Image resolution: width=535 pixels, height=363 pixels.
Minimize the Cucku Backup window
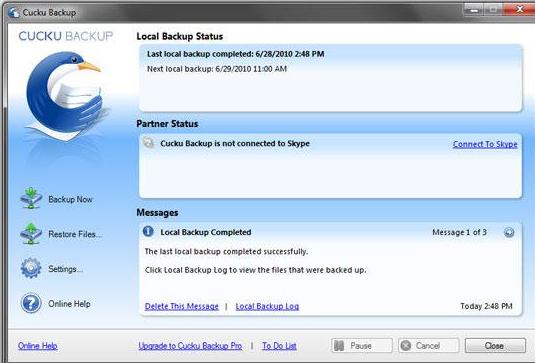pos(474,9)
